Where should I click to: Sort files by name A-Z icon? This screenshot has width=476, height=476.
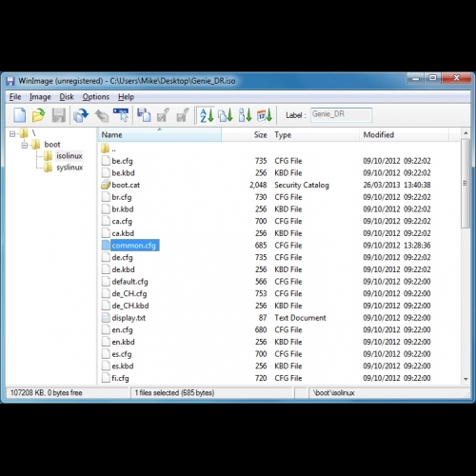click(207, 115)
